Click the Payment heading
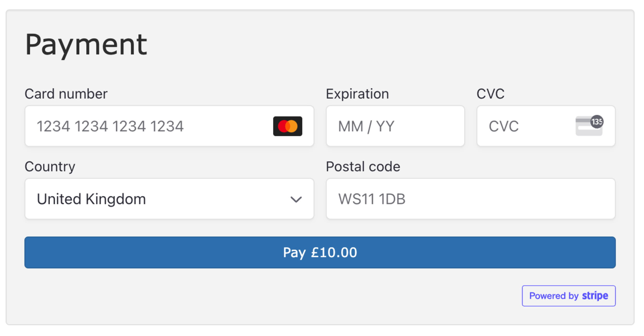 (86, 45)
